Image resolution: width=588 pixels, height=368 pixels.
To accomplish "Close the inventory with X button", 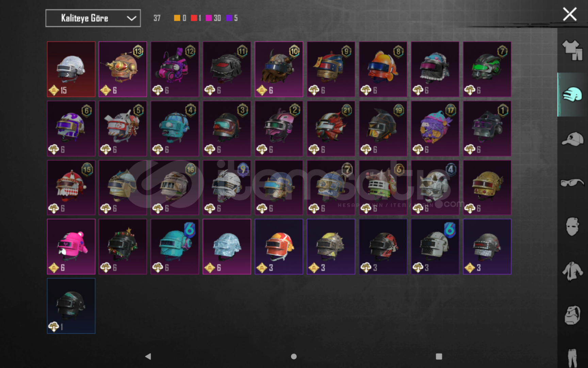I will pyautogui.click(x=570, y=14).
